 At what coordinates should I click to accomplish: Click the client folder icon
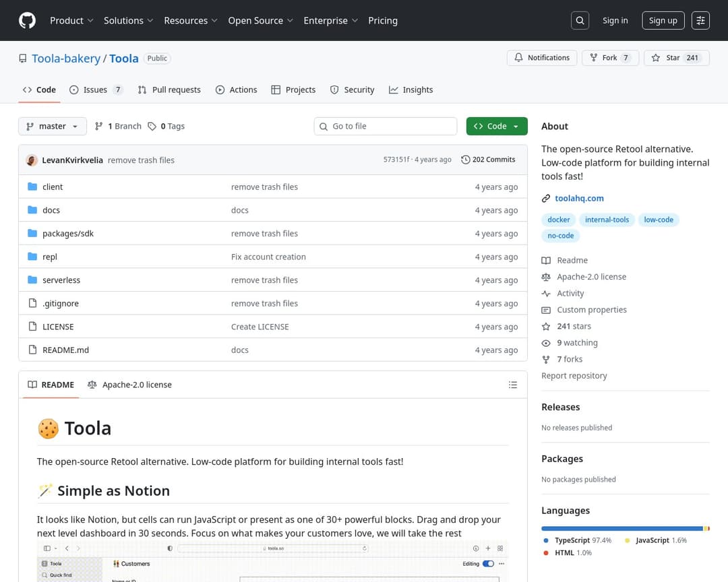coord(32,187)
